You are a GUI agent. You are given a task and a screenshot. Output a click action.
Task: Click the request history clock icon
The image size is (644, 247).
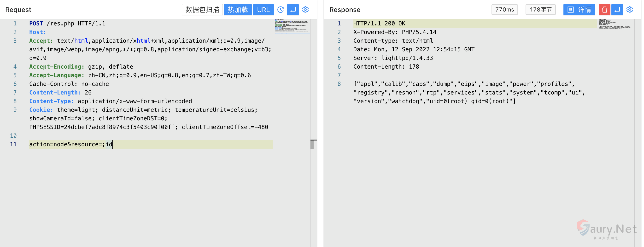tap(281, 10)
